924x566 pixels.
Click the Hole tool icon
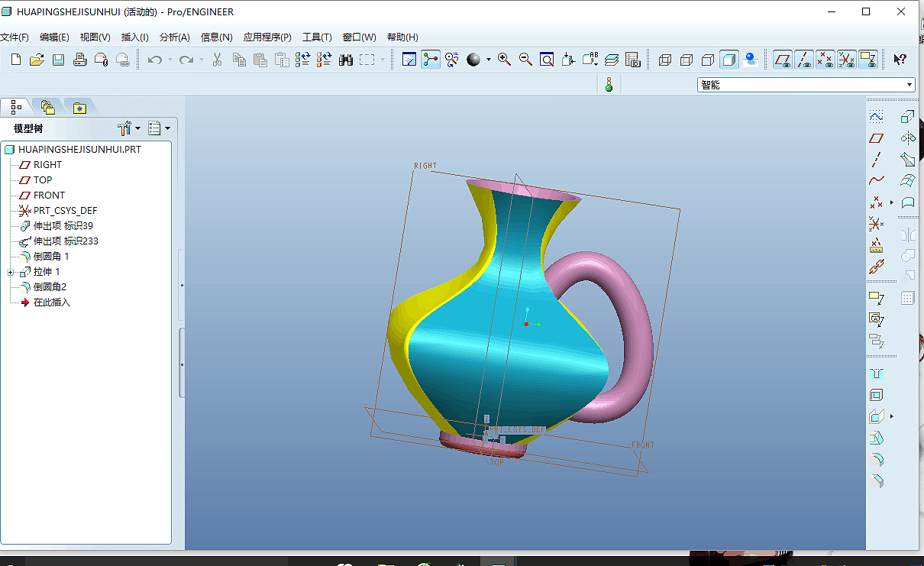[876, 374]
